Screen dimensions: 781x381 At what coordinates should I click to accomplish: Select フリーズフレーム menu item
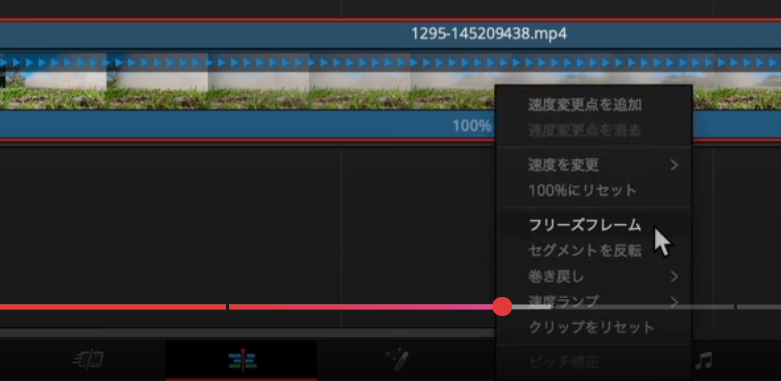point(585,225)
